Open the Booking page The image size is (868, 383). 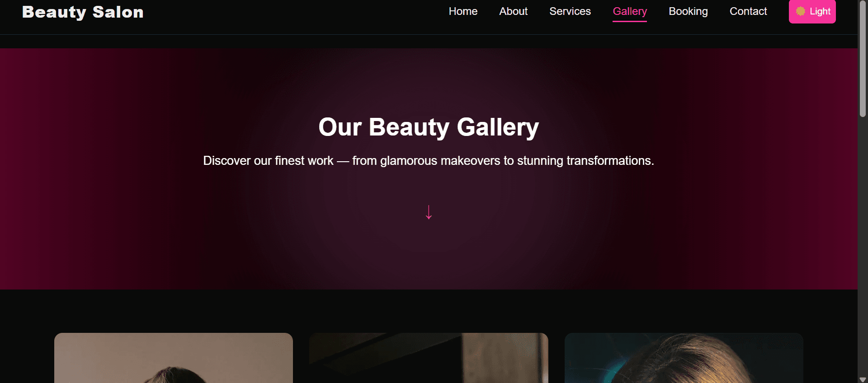point(688,11)
